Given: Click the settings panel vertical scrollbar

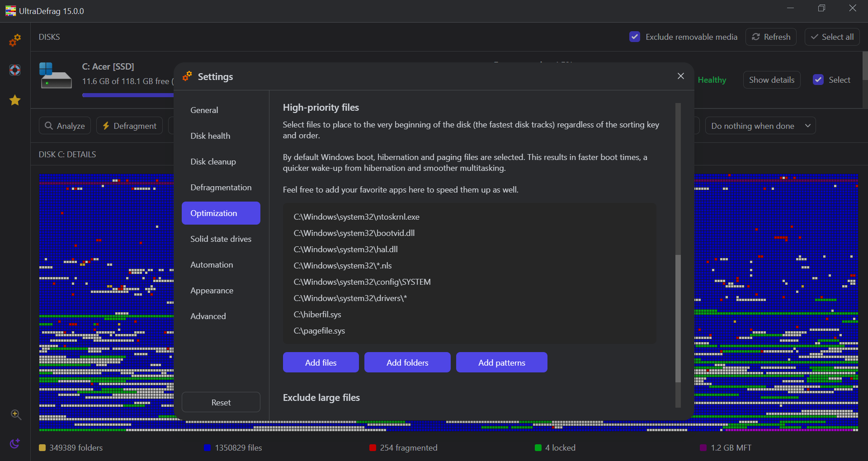Looking at the screenshot, I should 678,316.
